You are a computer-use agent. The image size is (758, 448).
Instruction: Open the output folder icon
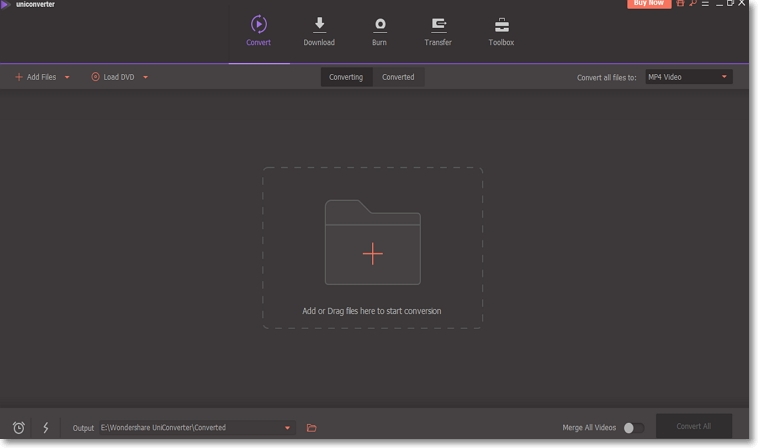pyautogui.click(x=311, y=428)
